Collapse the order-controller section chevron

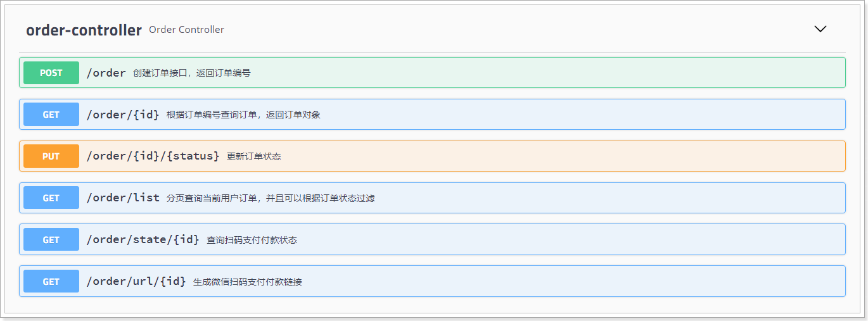[820, 29]
